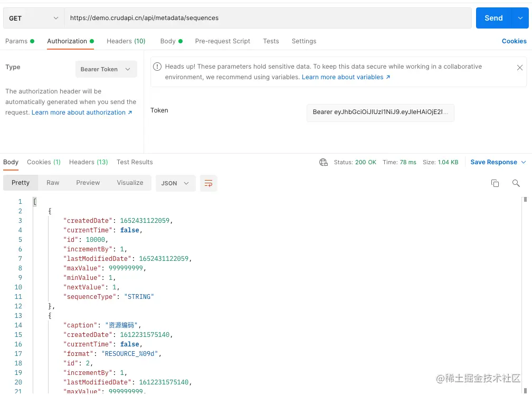Click the "currentTime": false on line 4
Screen dimensions: 532x395
(x=103, y=230)
